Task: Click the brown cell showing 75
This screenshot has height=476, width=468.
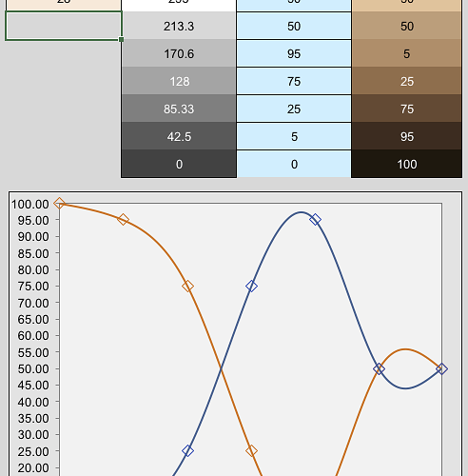Action: click(406, 109)
